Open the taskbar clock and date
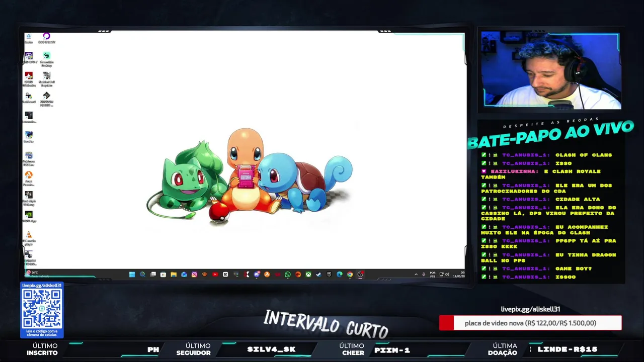Screen dimensions: 644x362 [x=459, y=275]
